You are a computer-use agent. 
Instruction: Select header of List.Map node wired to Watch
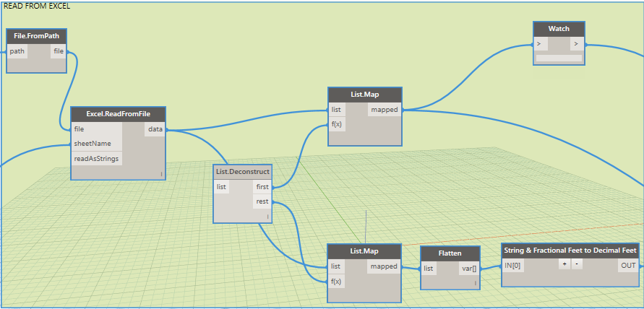click(x=365, y=95)
